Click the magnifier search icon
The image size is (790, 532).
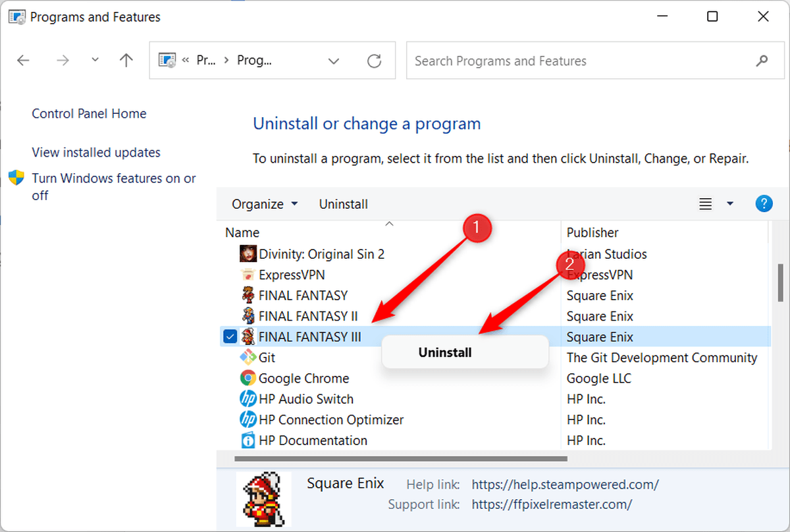762,61
